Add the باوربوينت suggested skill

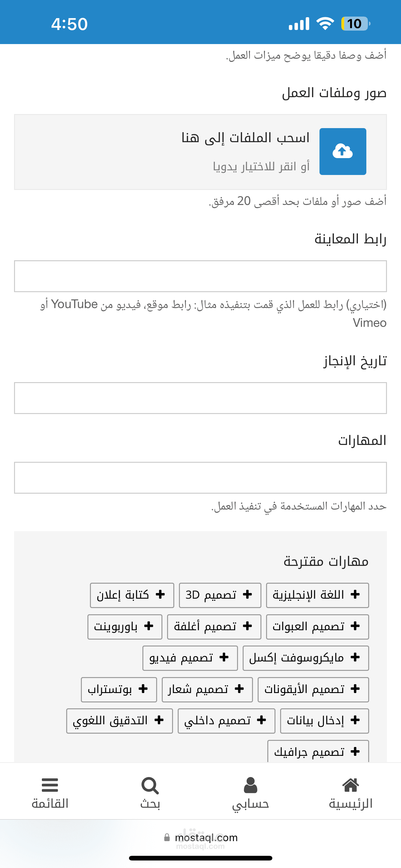125,626
